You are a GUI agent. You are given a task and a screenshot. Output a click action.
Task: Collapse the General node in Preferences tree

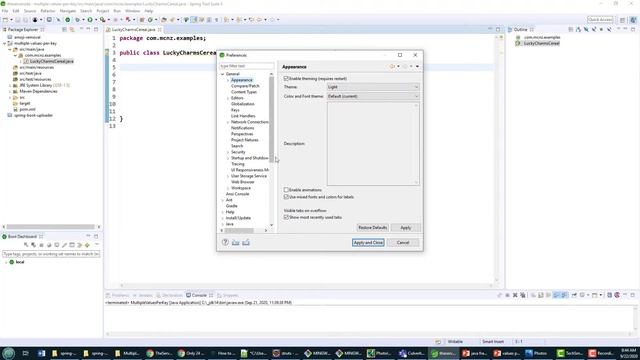pos(223,74)
